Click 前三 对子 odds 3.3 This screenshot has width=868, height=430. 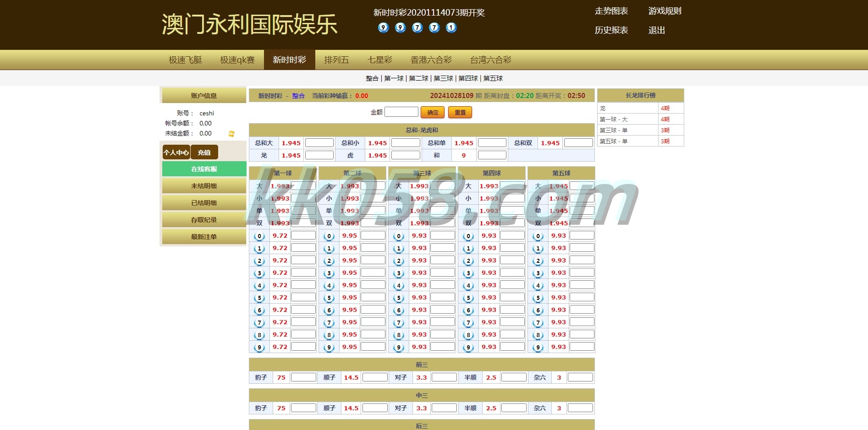tap(422, 377)
